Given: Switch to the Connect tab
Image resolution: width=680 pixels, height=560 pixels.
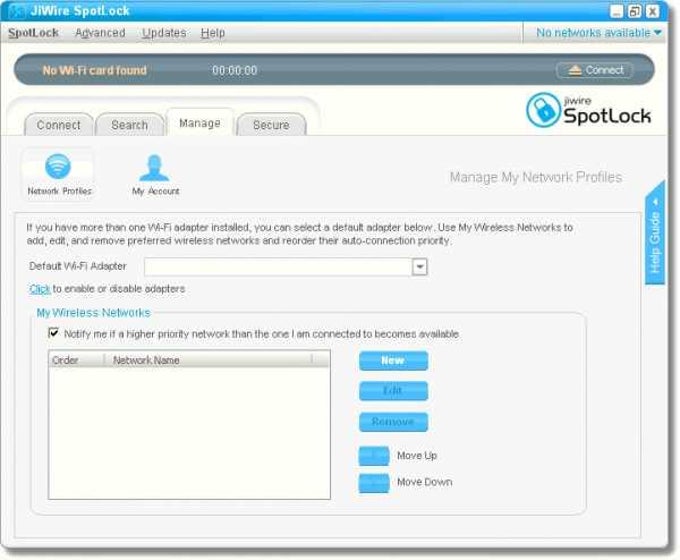Looking at the screenshot, I should 59,124.
